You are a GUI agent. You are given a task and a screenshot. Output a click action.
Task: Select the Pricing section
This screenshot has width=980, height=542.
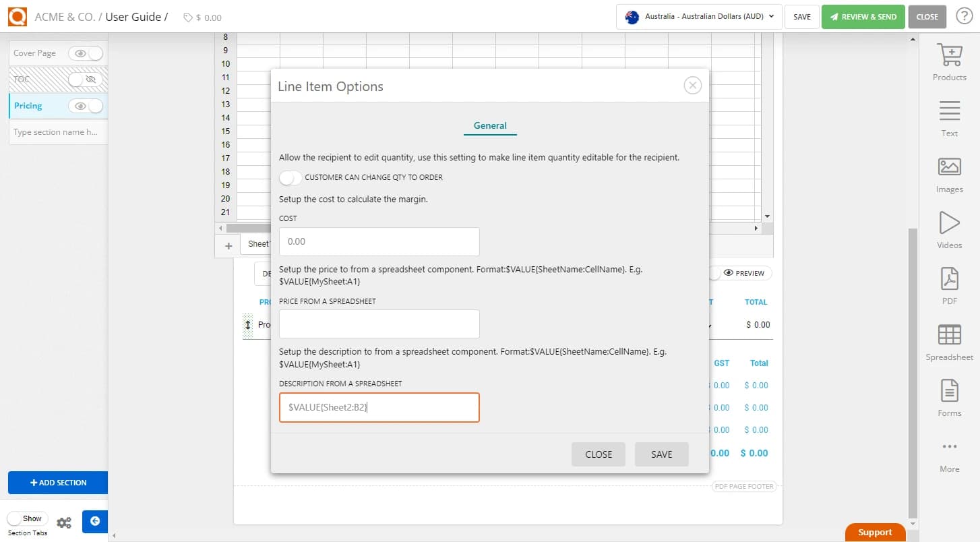(28, 105)
